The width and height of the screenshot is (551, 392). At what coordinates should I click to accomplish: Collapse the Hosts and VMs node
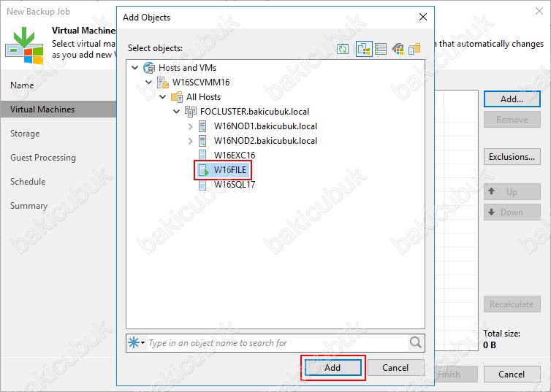[135, 68]
